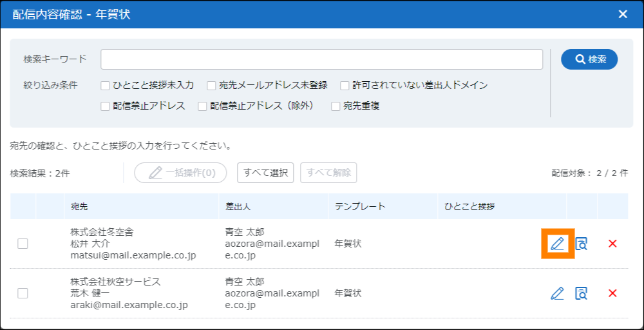Close the 配信内容確認 dialog
This screenshot has height=330, width=644.
(x=623, y=14)
